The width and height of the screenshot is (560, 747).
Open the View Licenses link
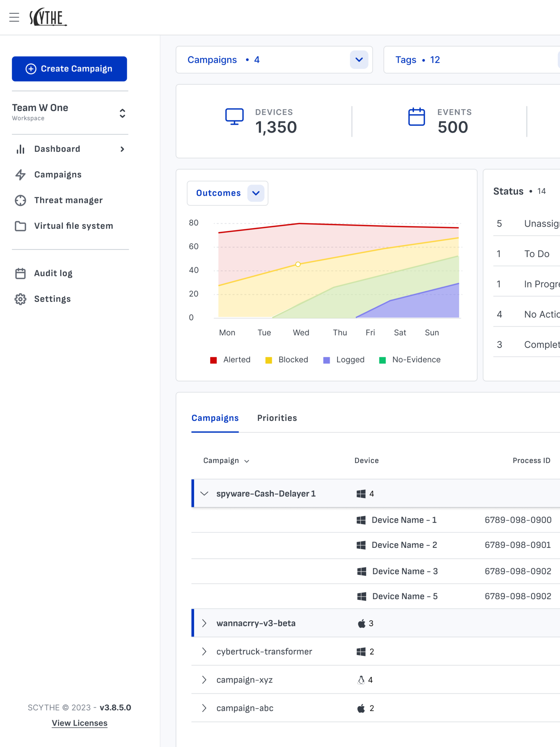80,723
